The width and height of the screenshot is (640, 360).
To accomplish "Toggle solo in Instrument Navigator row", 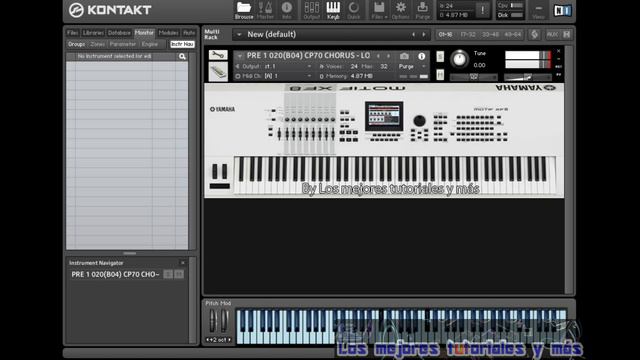I will click(x=168, y=274).
